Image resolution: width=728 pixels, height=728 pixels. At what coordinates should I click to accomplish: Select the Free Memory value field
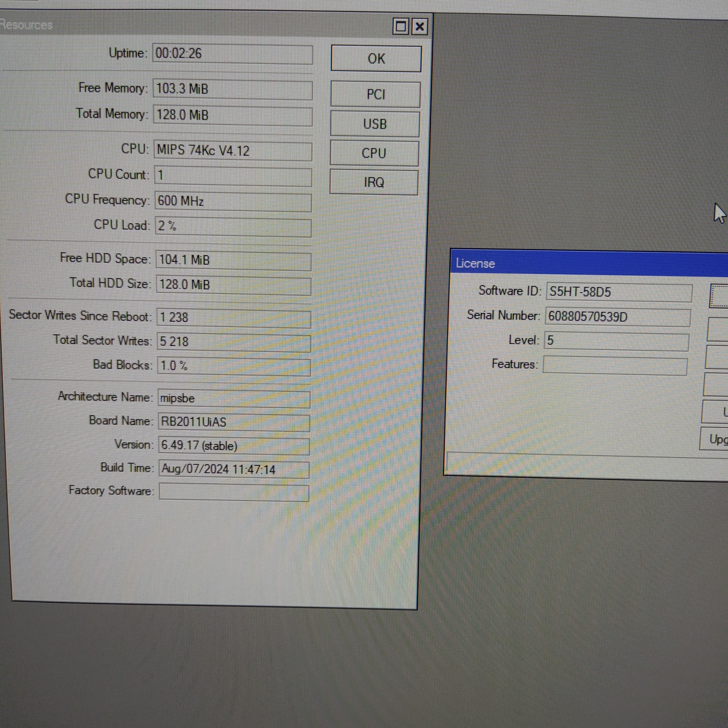coord(233,90)
